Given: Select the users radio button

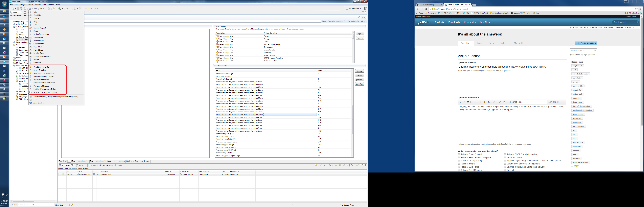Looking at the screenshot, I should click(589, 55).
